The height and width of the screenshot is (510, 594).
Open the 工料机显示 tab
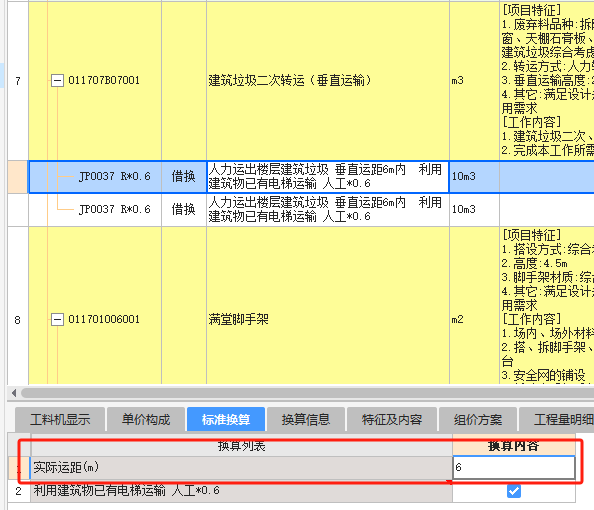click(60, 419)
